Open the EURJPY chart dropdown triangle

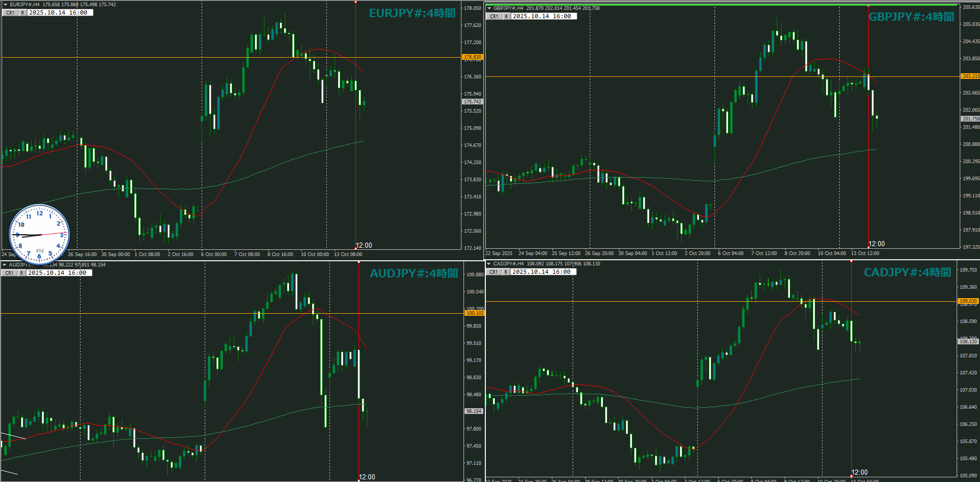point(5,5)
